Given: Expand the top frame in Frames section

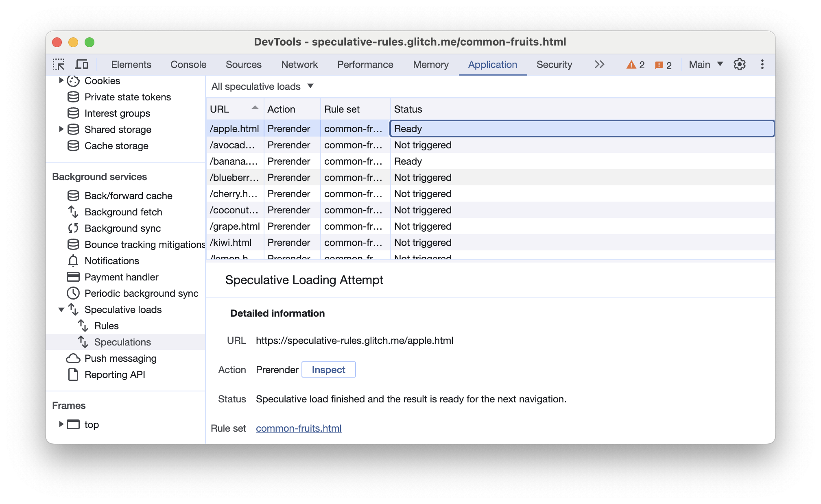Looking at the screenshot, I should click(60, 424).
